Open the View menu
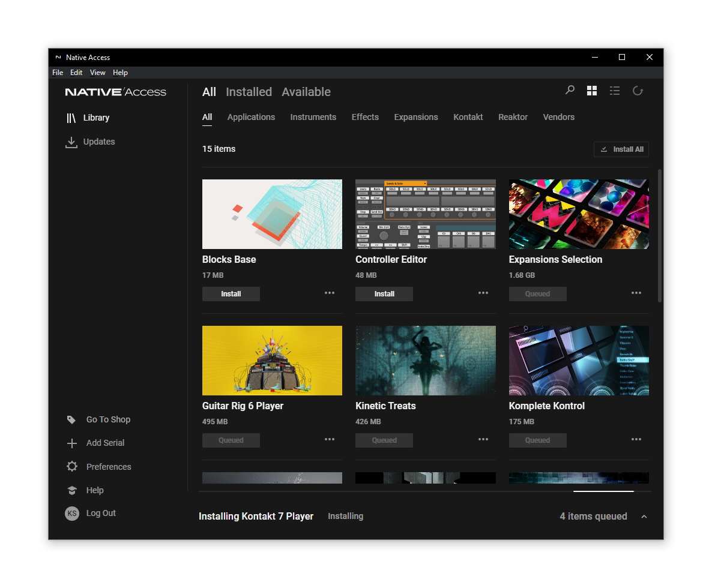The image size is (712, 588). click(x=97, y=73)
